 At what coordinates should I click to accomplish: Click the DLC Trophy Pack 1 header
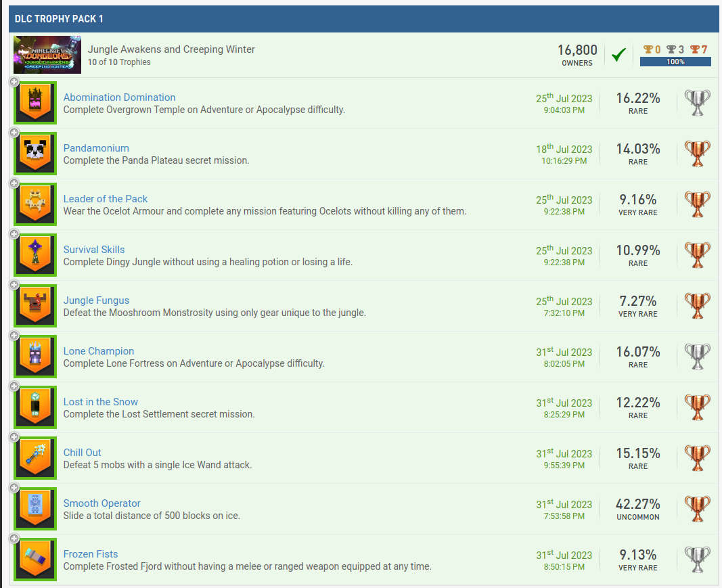coord(59,19)
